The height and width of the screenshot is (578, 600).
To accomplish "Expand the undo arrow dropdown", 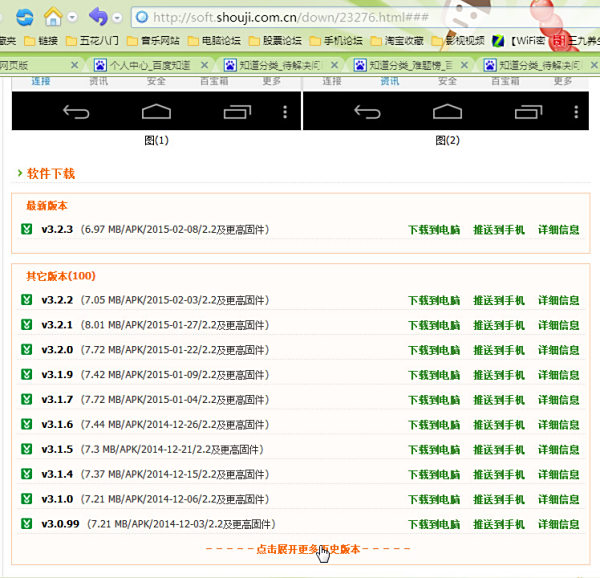I will (117, 17).
